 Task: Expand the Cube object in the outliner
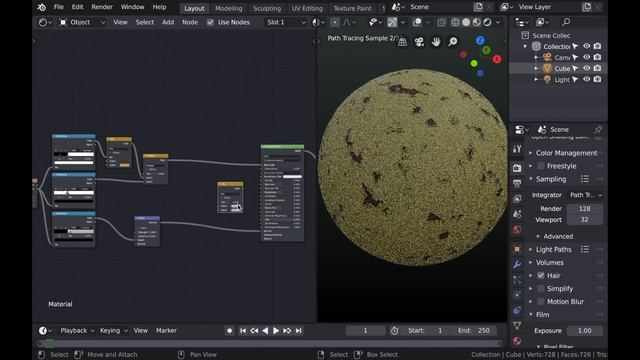(x=536, y=69)
